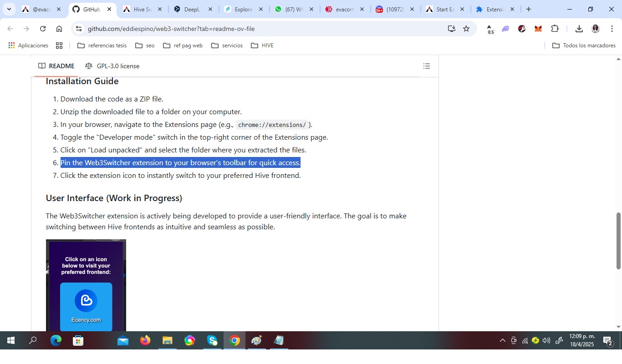Open the Extensions puzzle-piece menu
622x364 pixels.
(x=555, y=29)
